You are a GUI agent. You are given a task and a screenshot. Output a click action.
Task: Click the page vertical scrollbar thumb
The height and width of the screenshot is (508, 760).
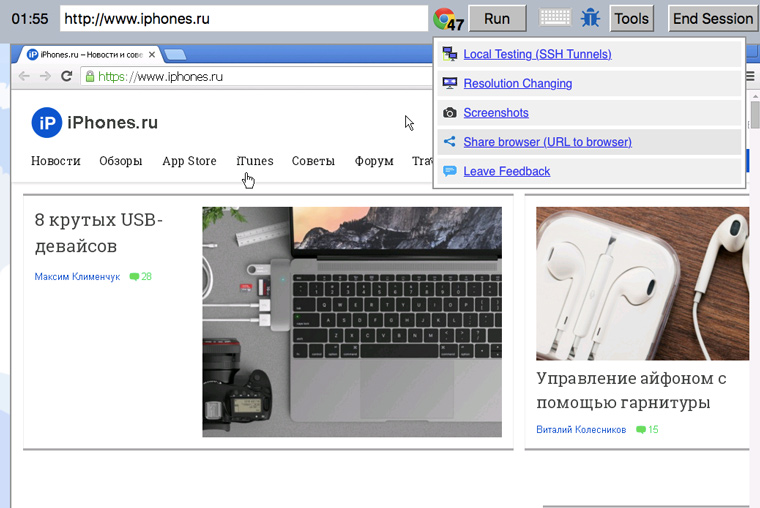[x=755, y=115]
